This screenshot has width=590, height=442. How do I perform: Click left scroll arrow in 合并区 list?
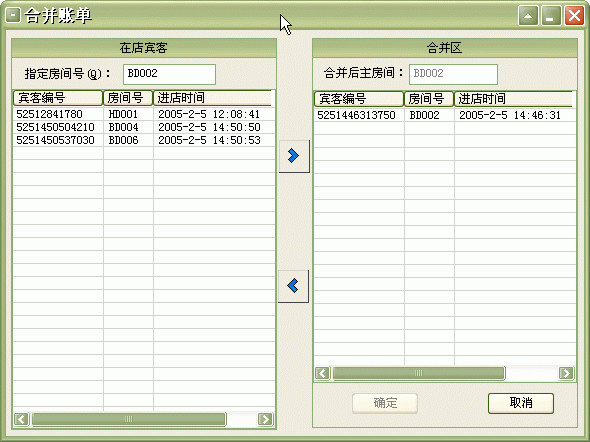tap(322, 373)
